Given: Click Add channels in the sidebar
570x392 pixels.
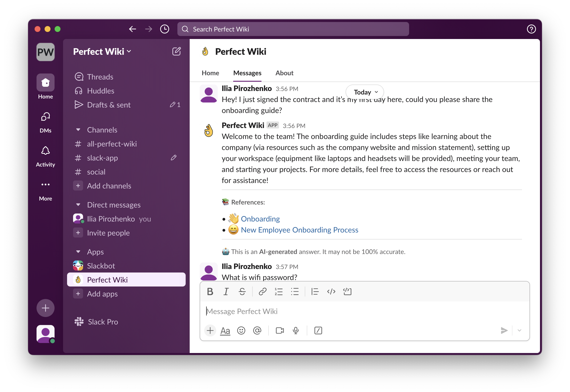Looking at the screenshot, I should coord(109,185).
